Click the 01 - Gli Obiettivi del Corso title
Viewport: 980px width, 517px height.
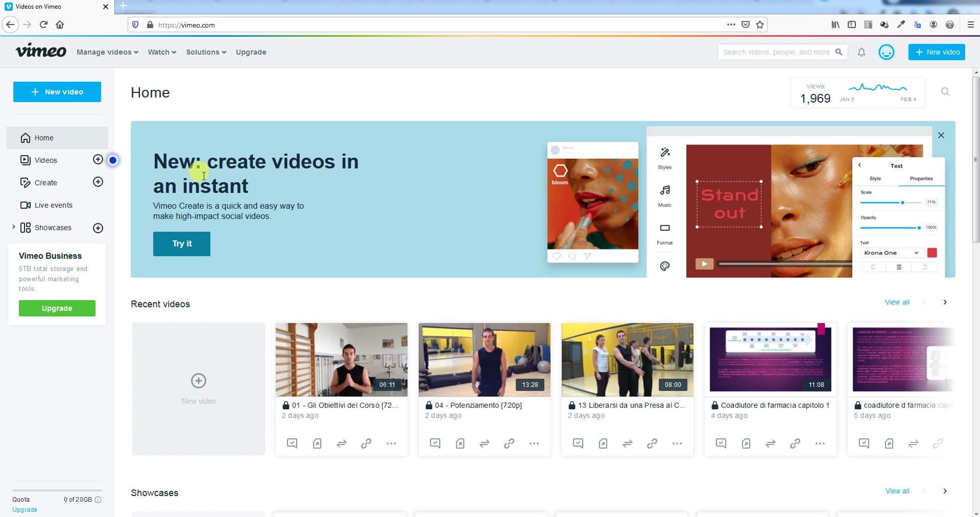point(345,405)
